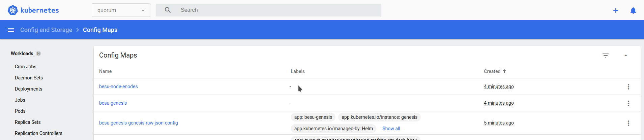This screenshot has height=140, width=644.
Task: Open the besu-node-enodes config map
Action: coord(118,86)
